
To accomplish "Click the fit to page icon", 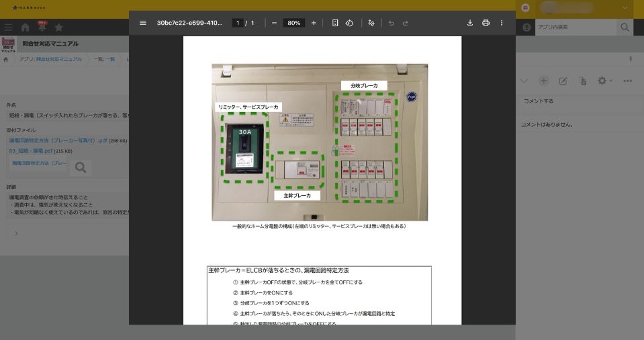I will point(335,23).
